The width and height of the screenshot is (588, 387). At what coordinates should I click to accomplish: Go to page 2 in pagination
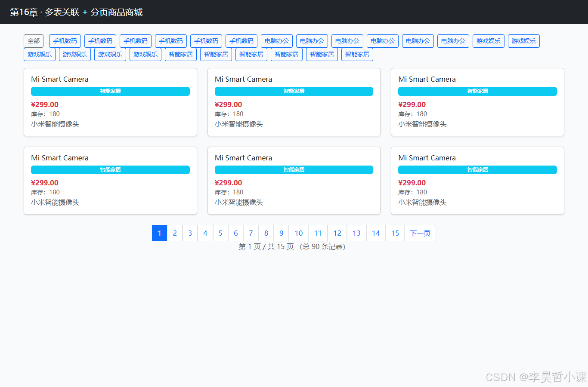pos(175,233)
